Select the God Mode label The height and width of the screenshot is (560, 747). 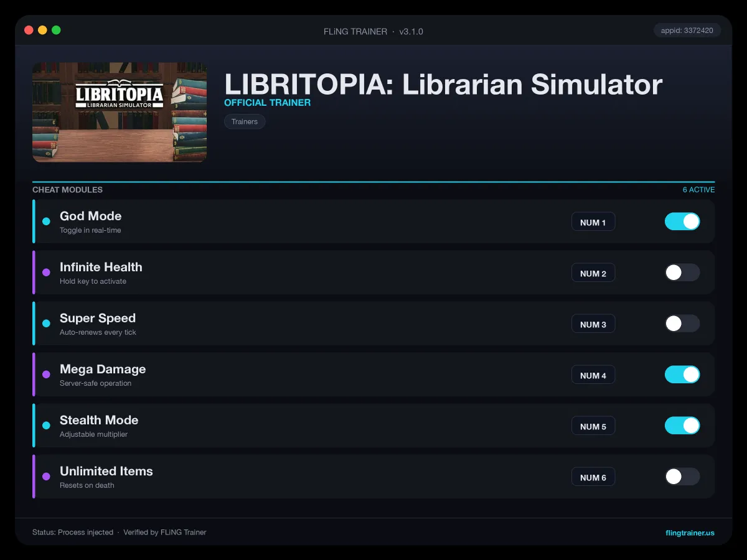point(90,216)
